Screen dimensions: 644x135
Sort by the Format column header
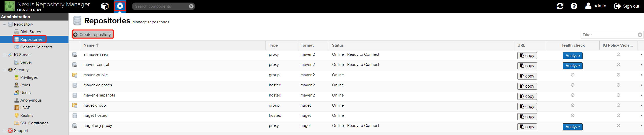pos(313,45)
